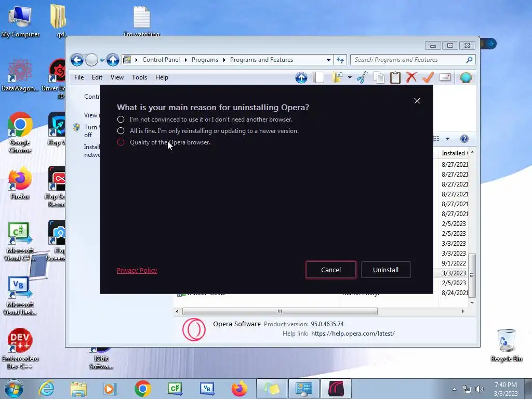
Task: Click the volume speaker tray icon
Action: [x=480, y=389]
